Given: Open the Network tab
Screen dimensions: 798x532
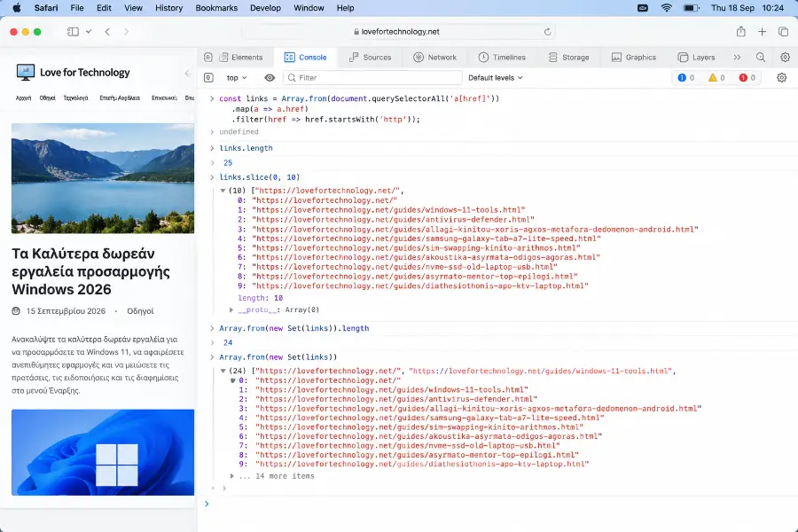Looking at the screenshot, I should pyautogui.click(x=434, y=58).
